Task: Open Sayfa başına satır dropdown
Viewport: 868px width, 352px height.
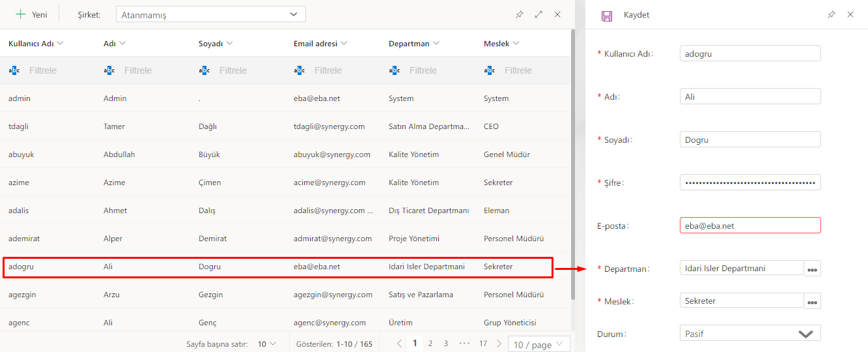Action: (266, 344)
